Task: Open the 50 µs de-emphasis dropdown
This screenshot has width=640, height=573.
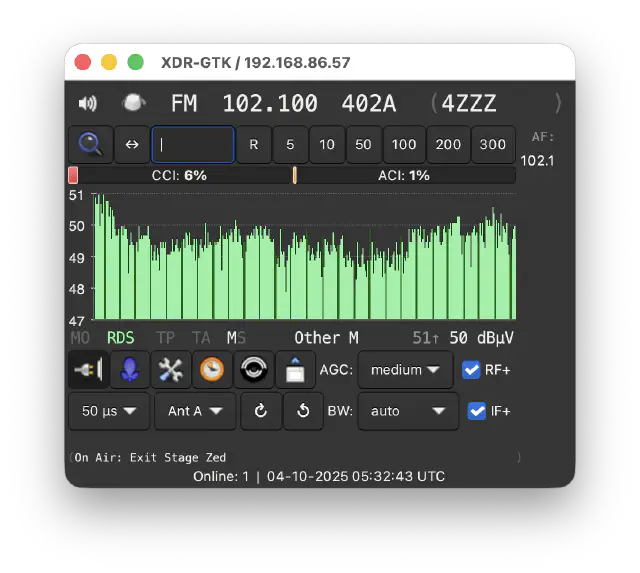Action: 109,411
